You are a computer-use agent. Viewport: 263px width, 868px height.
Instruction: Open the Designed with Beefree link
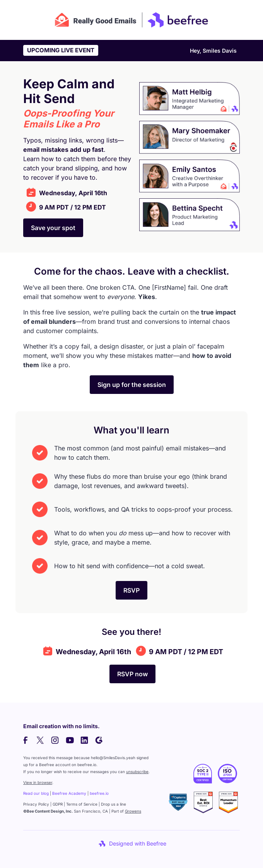(133, 844)
